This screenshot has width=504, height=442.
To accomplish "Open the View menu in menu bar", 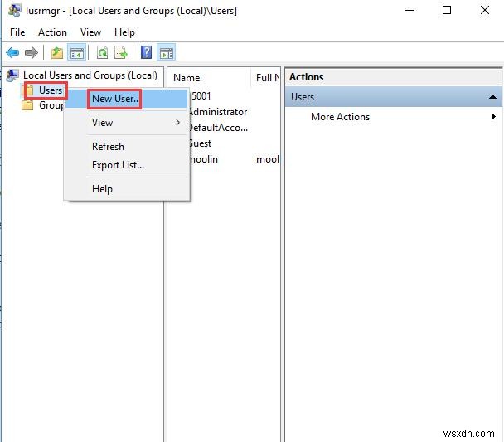I will click(x=90, y=32).
